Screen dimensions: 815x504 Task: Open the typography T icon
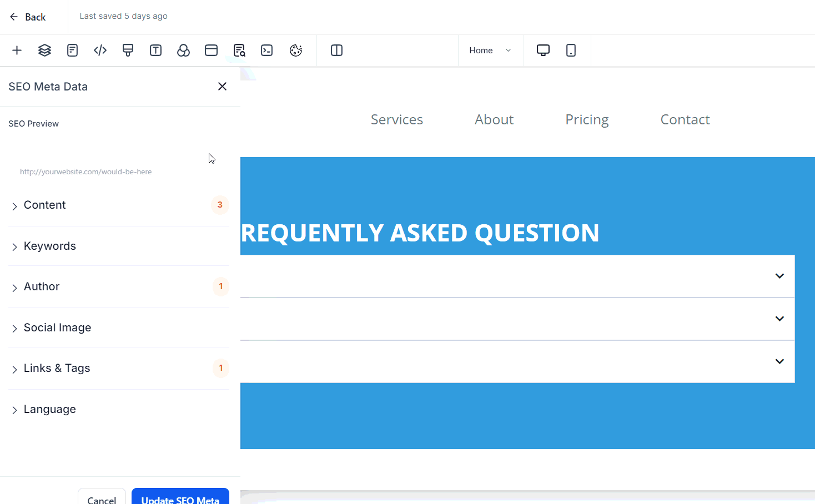pyautogui.click(x=155, y=51)
